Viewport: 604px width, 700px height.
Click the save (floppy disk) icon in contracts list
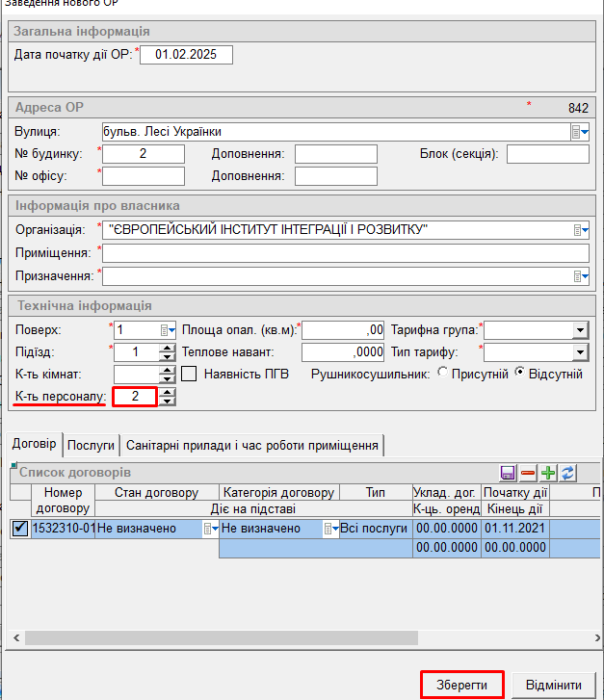508,473
